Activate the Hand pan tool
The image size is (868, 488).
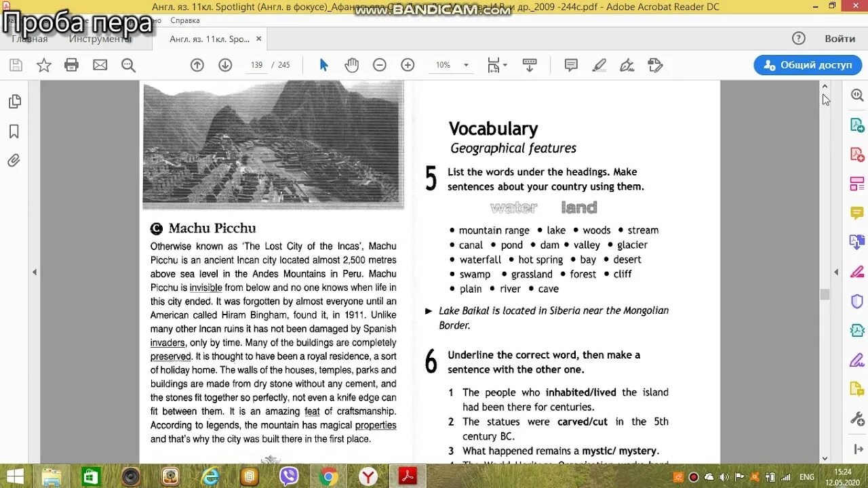pos(351,65)
